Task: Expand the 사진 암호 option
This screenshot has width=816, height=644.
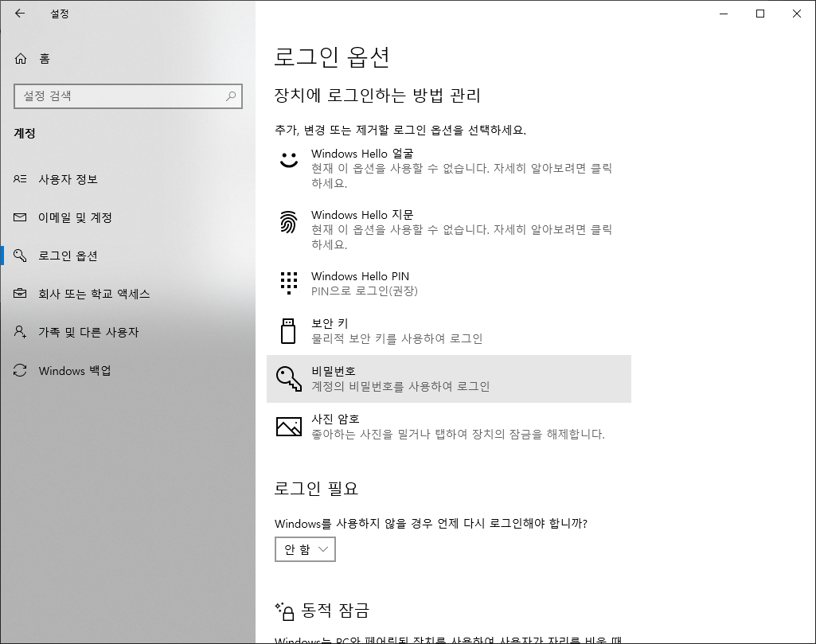Action: coord(448,427)
